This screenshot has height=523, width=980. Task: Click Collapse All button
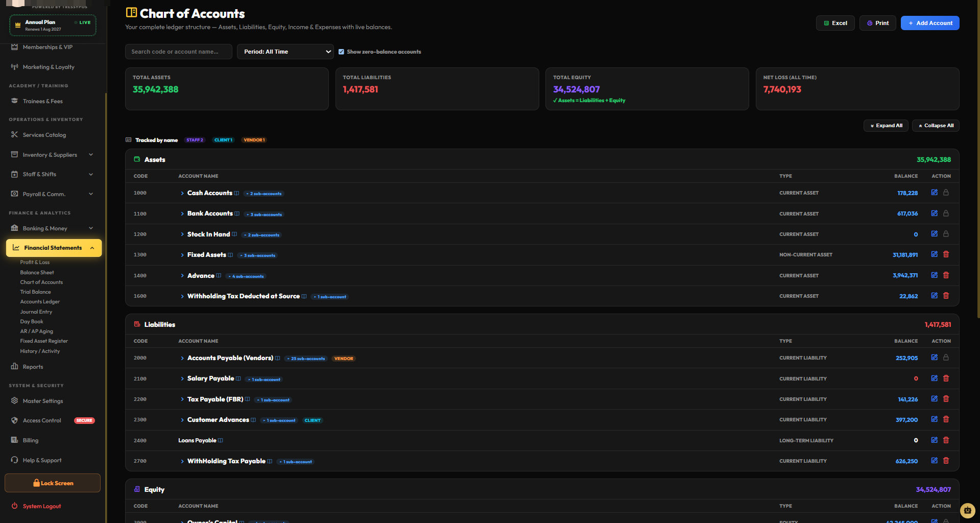click(936, 126)
